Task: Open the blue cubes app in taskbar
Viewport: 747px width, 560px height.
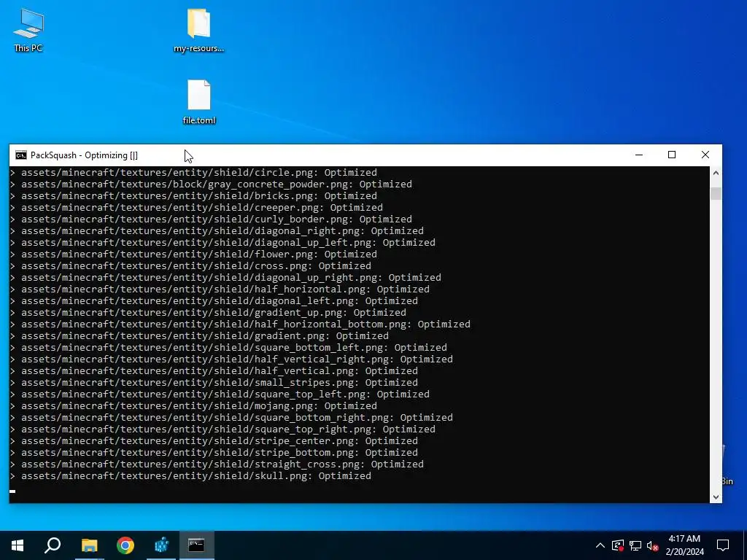Action: pos(161,545)
